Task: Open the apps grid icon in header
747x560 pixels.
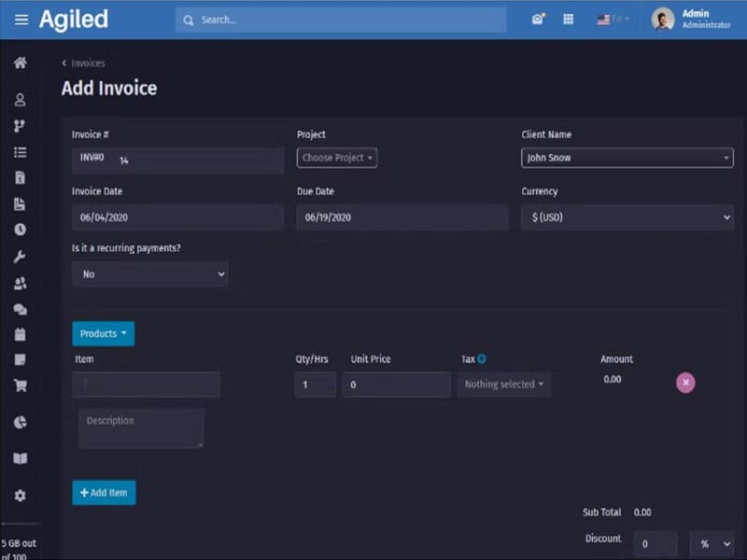Action: coord(568,20)
